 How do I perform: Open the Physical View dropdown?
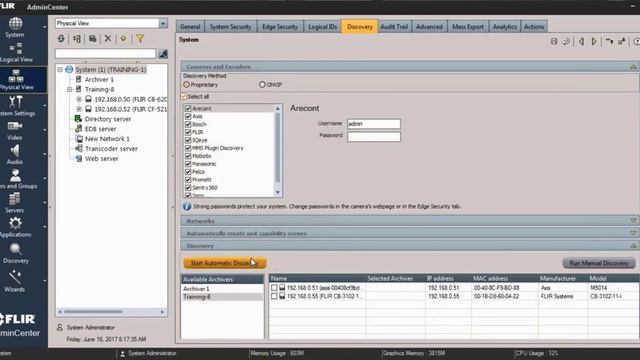click(163, 23)
